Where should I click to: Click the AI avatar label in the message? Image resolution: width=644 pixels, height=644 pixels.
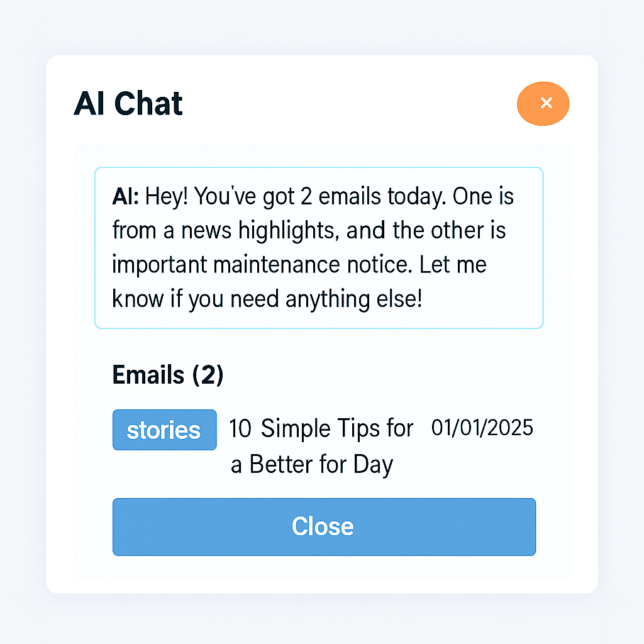[x=124, y=196]
